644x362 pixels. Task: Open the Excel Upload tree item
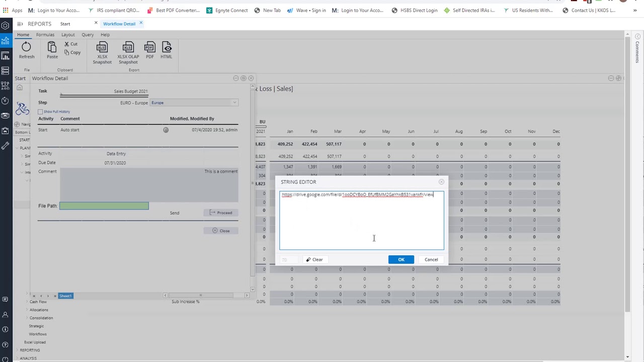(x=35, y=342)
